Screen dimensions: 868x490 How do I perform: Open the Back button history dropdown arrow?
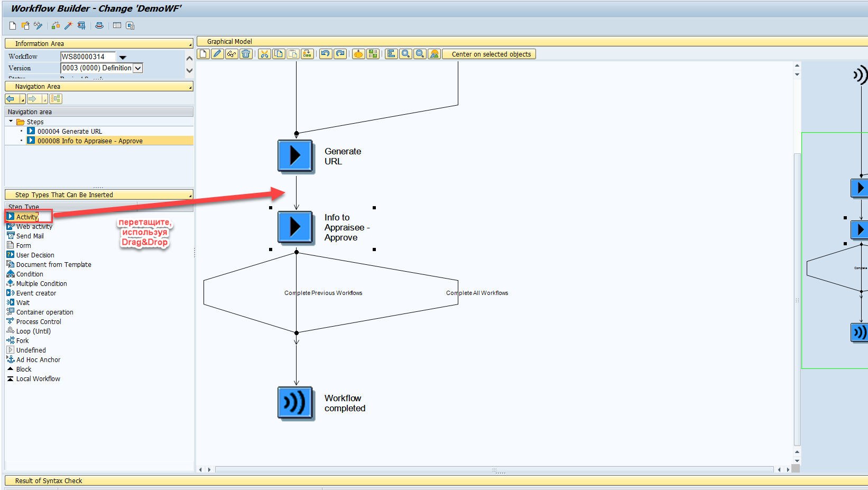(23, 99)
